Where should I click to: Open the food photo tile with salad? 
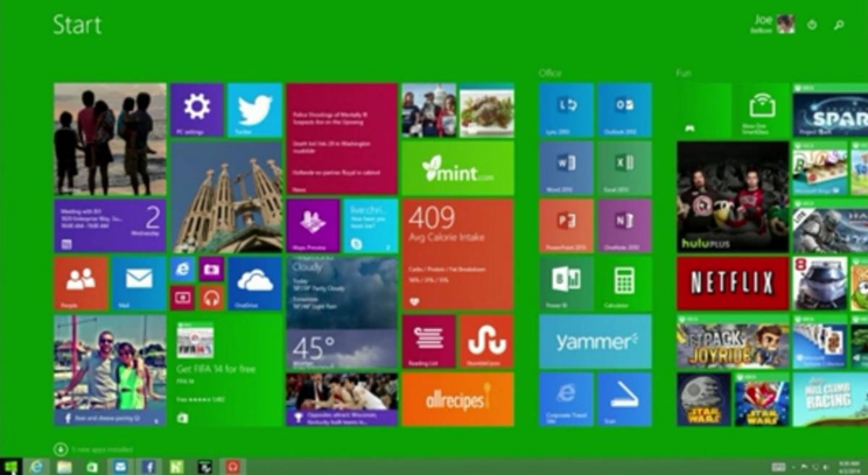[487, 110]
